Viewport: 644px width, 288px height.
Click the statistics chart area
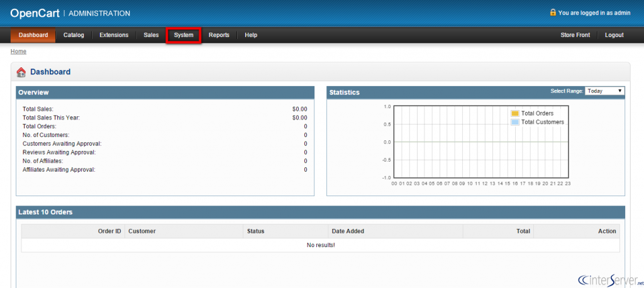point(481,141)
